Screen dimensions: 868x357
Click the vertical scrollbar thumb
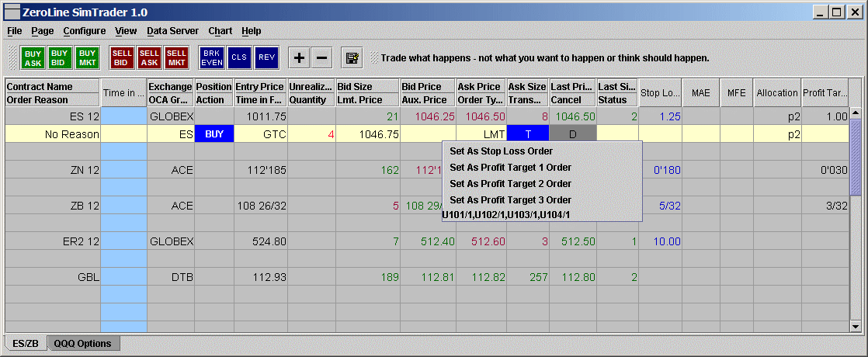(856, 158)
